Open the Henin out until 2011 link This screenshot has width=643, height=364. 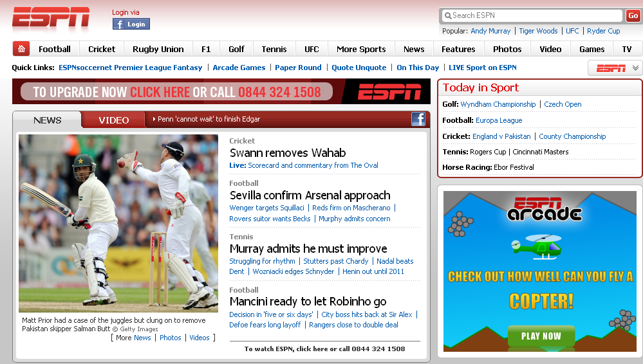[x=373, y=271]
